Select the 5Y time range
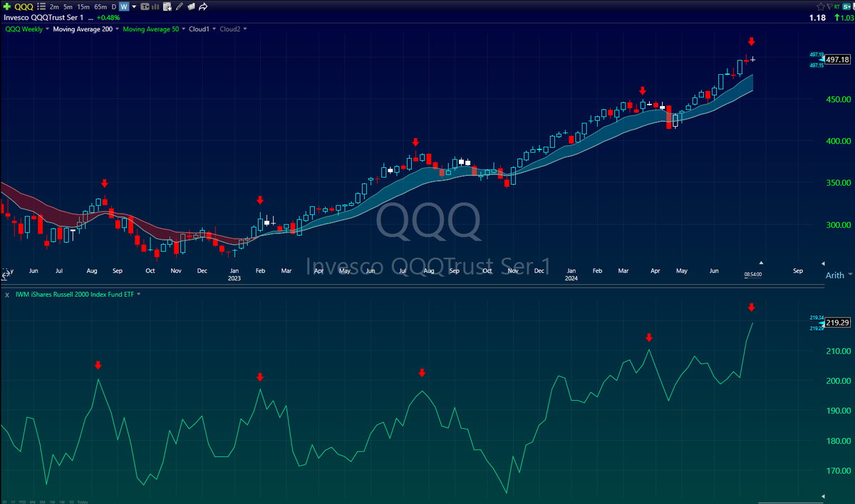Image resolution: width=855 pixels, height=504 pixels. tap(5, 502)
